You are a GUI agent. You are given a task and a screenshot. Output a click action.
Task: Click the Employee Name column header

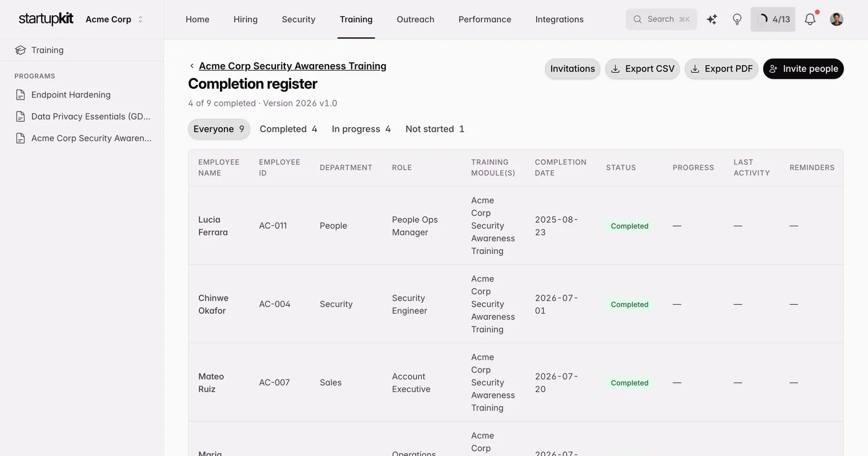219,168
